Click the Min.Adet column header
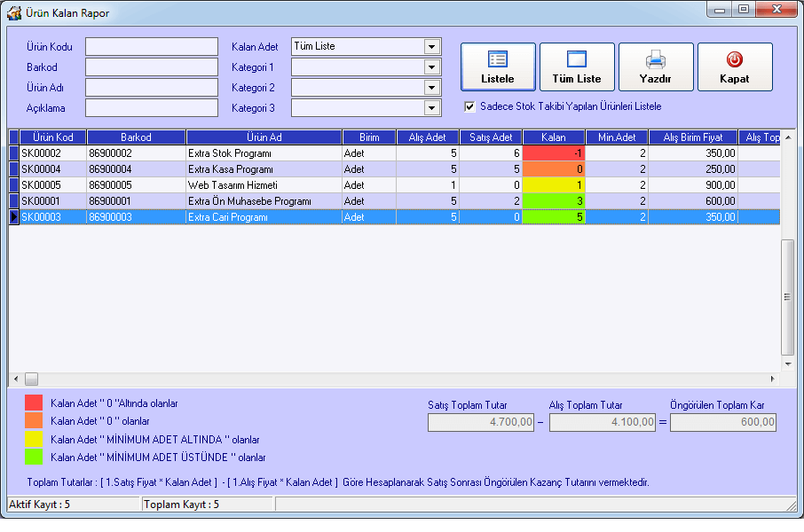Screen dimensions: 804x532 click(617, 137)
